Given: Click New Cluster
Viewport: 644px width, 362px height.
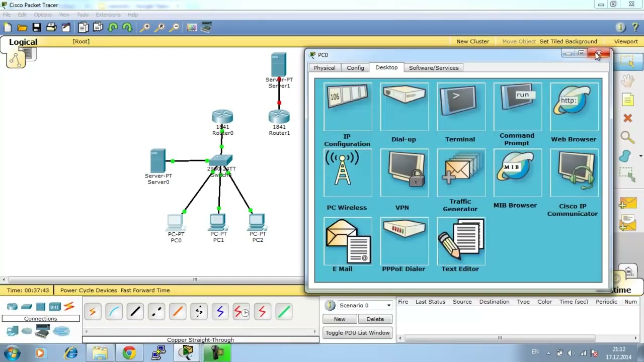Looking at the screenshot, I should tap(472, 42).
